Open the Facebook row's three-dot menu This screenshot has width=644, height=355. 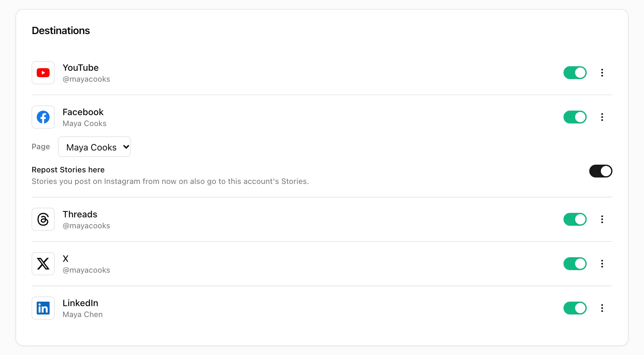602,117
